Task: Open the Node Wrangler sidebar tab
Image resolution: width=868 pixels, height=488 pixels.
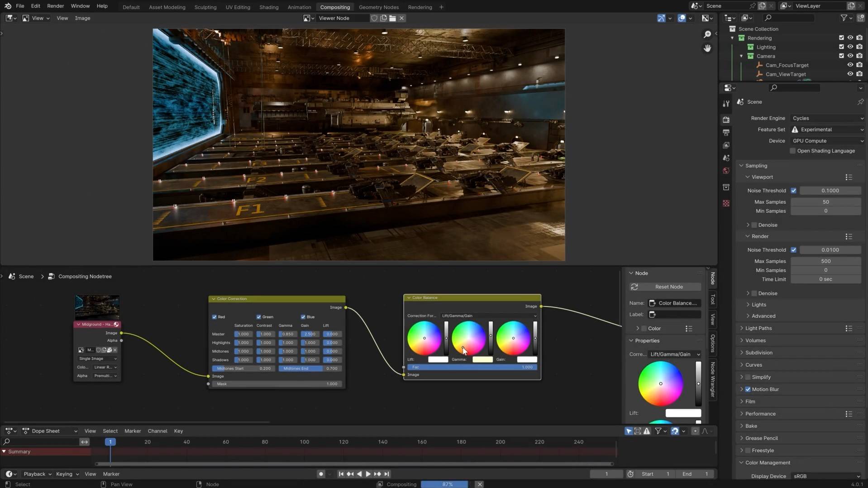Action: [713, 379]
